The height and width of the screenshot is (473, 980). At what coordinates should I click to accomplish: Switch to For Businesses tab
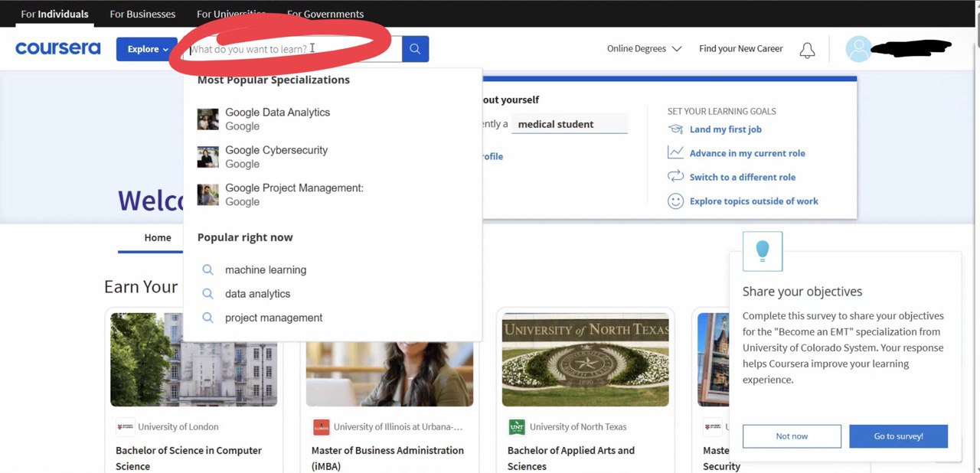[x=142, y=14]
